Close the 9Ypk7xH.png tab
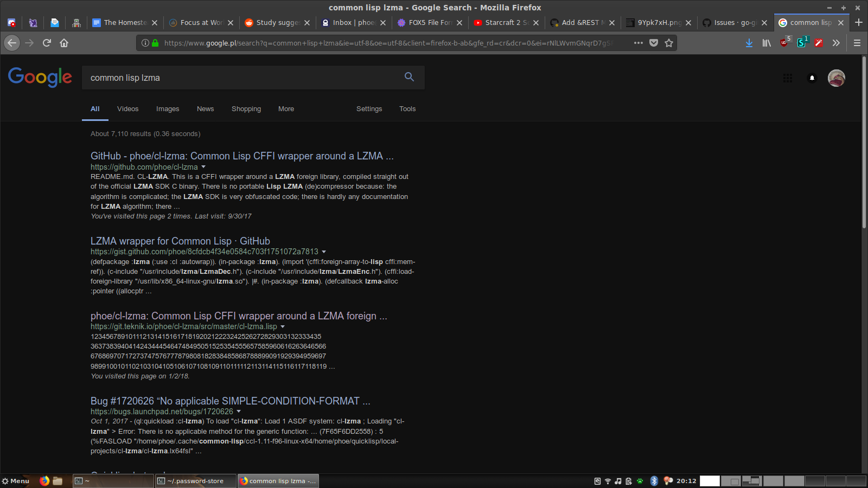Screen dimensions: 868x488 (688, 23)
